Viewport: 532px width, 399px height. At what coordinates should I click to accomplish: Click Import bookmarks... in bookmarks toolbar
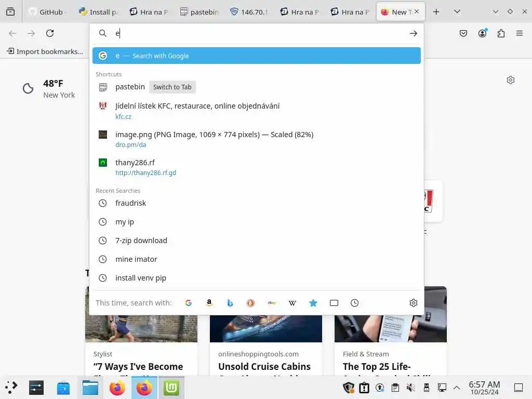tap(45, 51)
